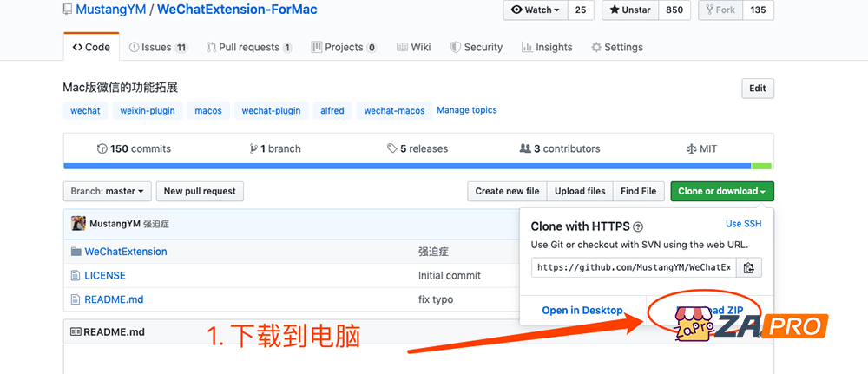Open the MustangYM commit author avatar

pos(79,224)
